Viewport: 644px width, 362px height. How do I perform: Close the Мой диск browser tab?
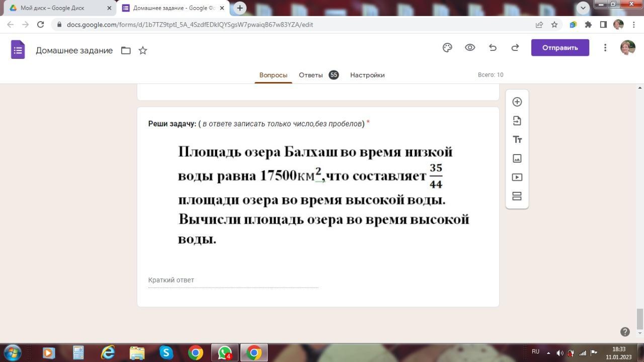tap(109, 8)
